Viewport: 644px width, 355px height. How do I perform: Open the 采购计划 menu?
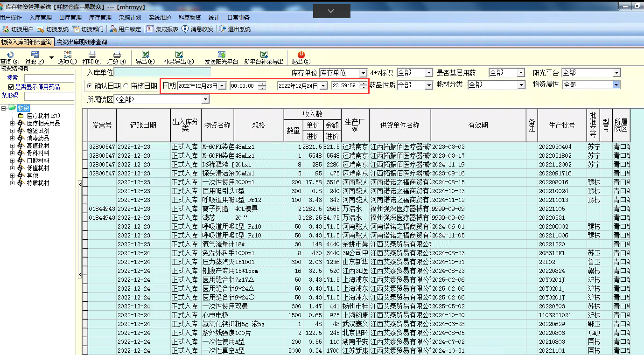click(x=130, y=18)
